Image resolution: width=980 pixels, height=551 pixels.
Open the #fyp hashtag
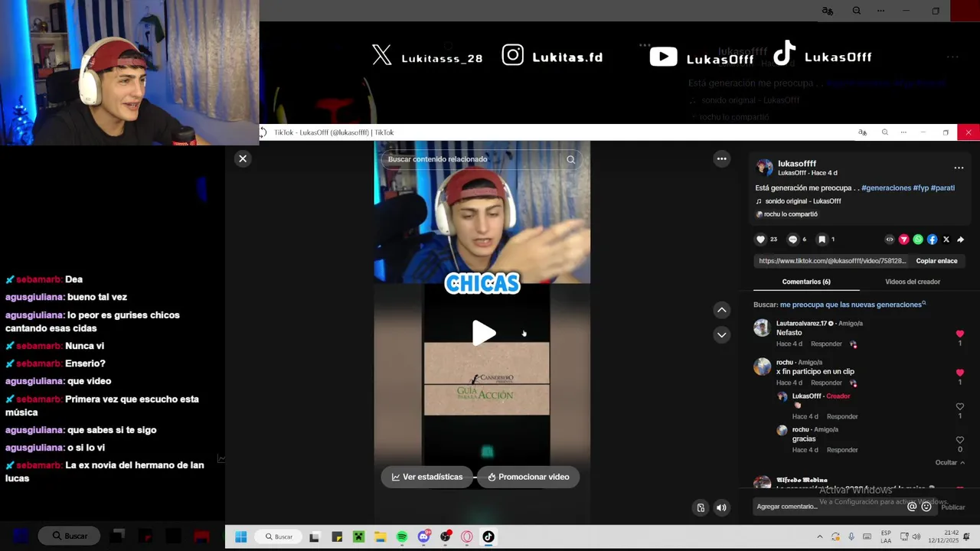[x=921, y=187]
